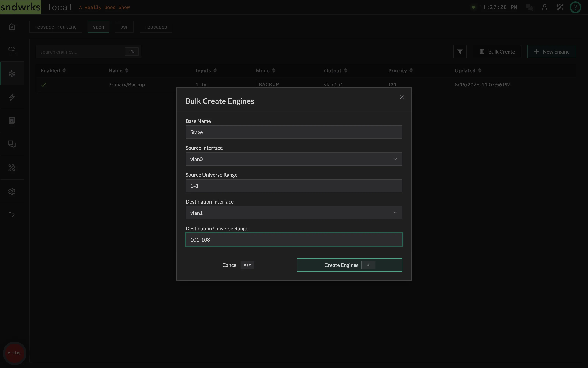Sort by Enabled column arrows

(64, 71)
